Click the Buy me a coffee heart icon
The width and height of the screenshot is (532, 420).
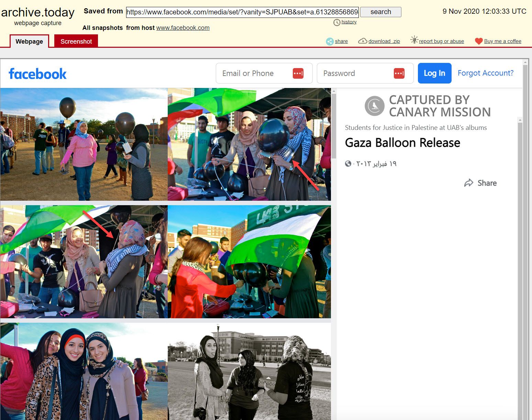click(x=478, y=41)
